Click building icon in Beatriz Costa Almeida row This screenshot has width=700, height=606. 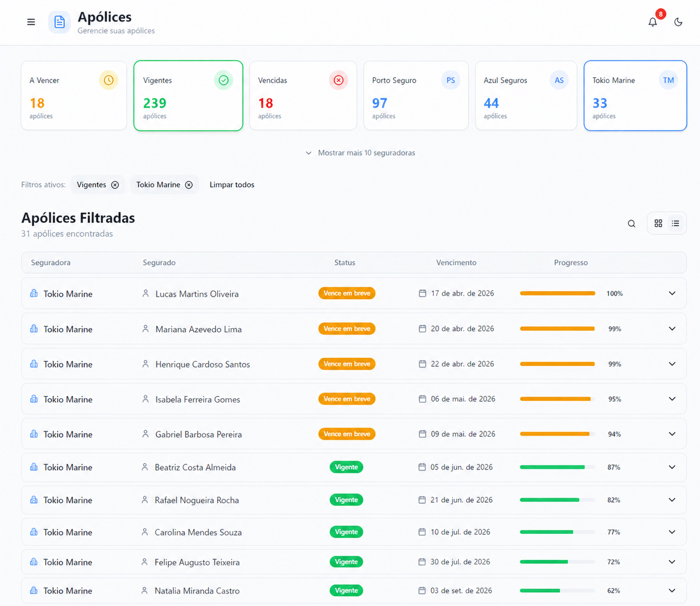tap(34, 467)
